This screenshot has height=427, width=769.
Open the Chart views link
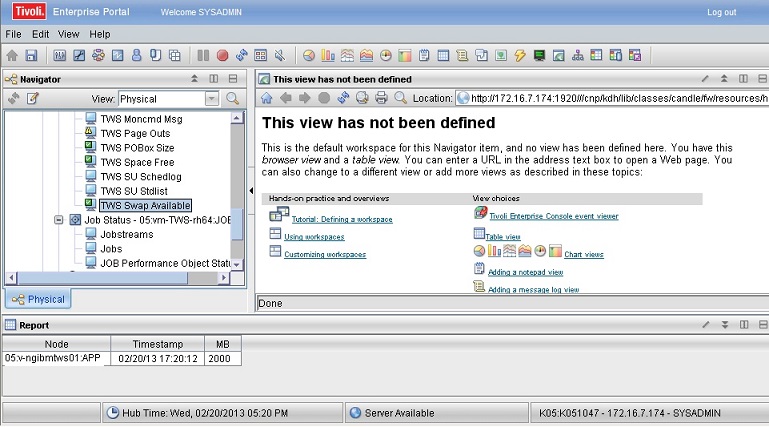[x=584, y=254]
